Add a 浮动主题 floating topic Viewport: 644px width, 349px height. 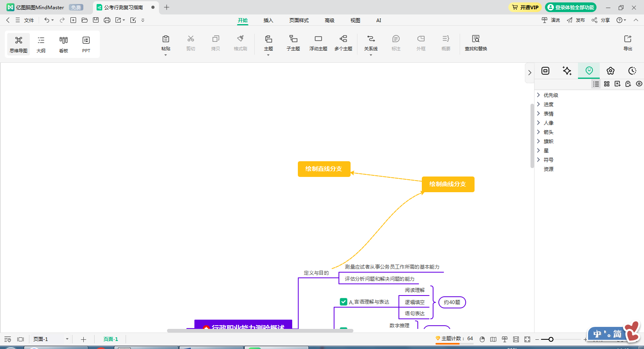pyautogui.click(x=318, y=43)
